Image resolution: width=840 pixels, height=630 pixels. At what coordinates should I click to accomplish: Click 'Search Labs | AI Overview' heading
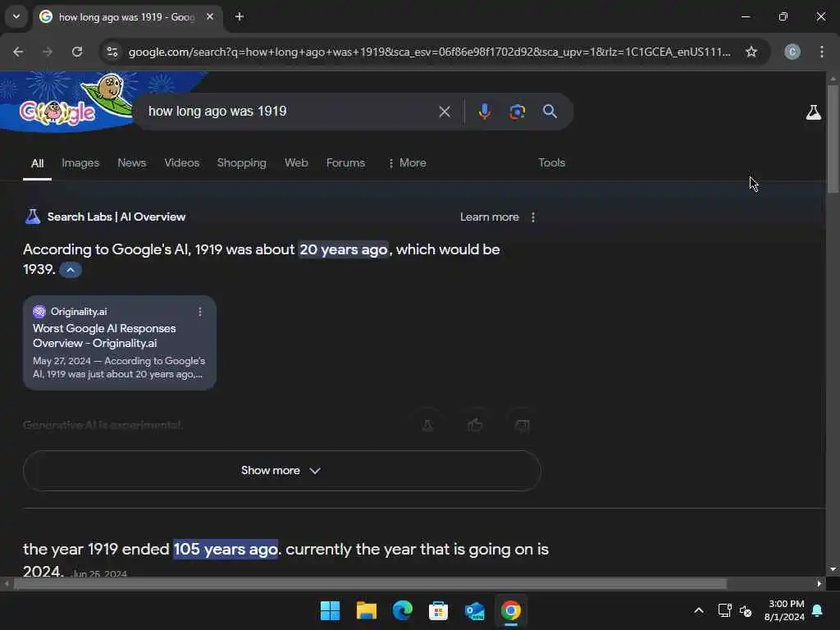coord(116,217)
